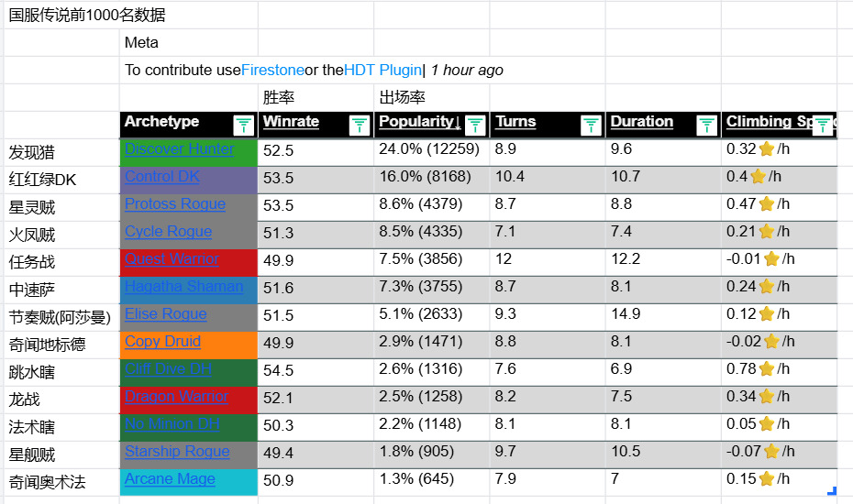Follow the Arcane Mage link

[x=170, y=479]
